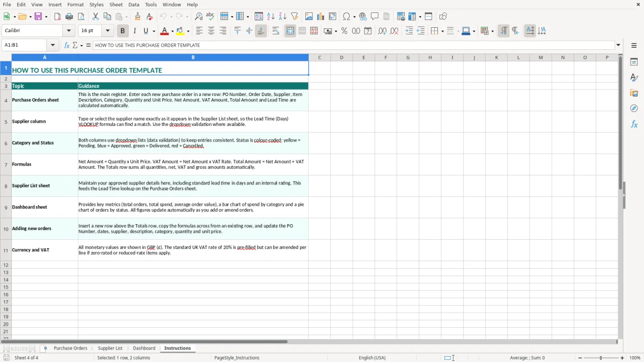Viewport: 644px width, 362px height.
Task: Apply red font color swatch
Action: coord(164,31)
